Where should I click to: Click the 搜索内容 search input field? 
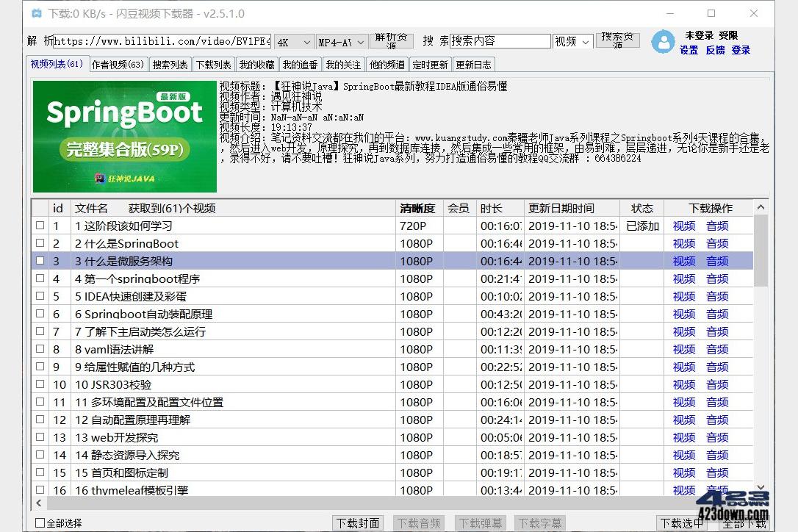500,40
